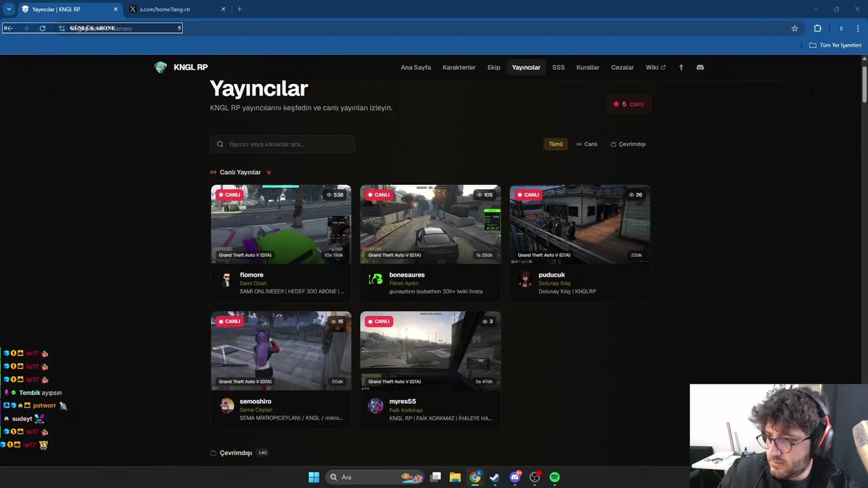Click the Fikret Aydın character name
The image size is (868, 488).
(x=403, y=283)
